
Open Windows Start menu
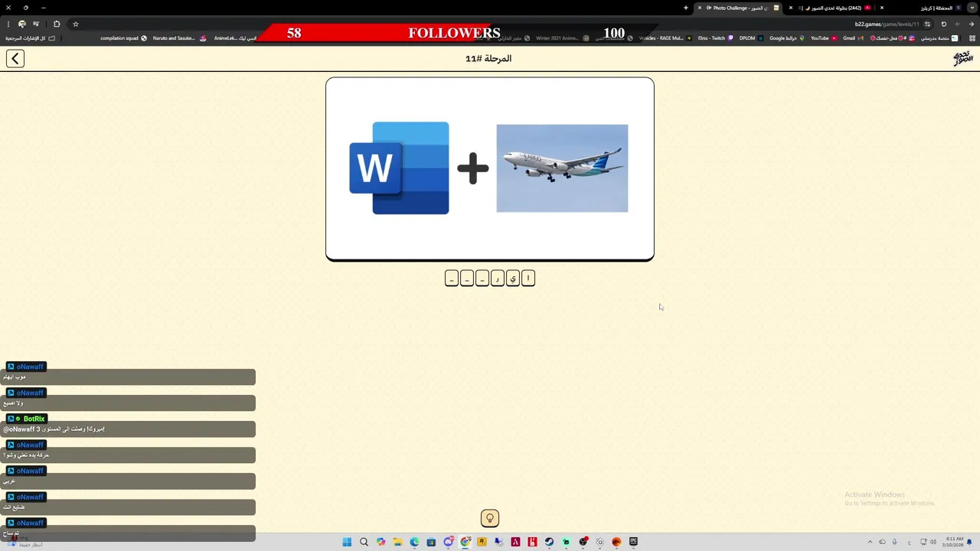347,542
